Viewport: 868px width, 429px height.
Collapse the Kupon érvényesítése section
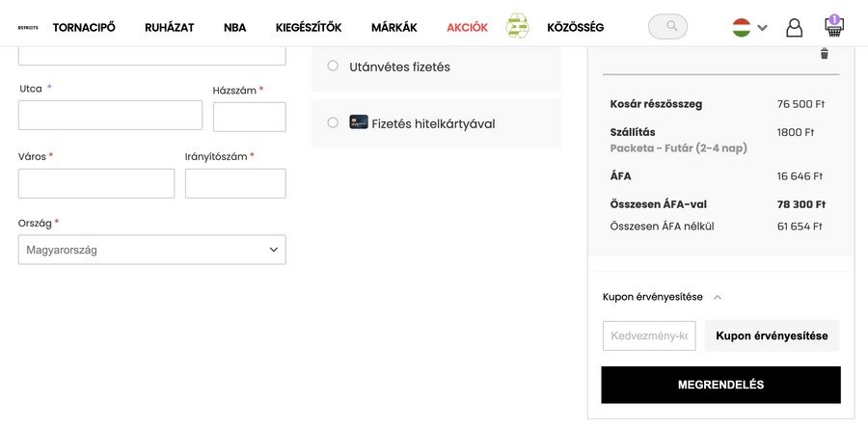[718, 297]
